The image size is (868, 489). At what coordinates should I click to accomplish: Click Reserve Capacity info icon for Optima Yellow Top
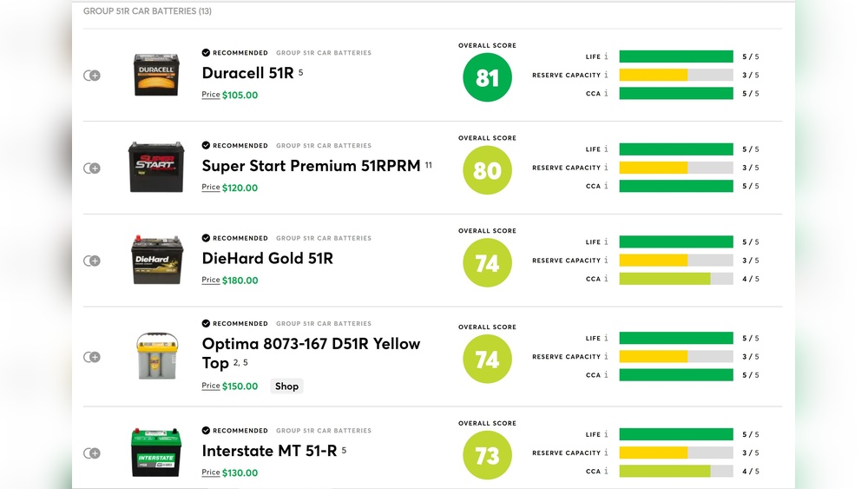606,357
